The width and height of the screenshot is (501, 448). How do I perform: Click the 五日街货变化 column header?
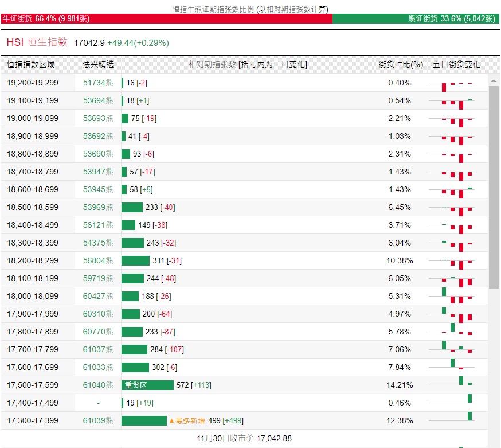(x=456, y=64)
